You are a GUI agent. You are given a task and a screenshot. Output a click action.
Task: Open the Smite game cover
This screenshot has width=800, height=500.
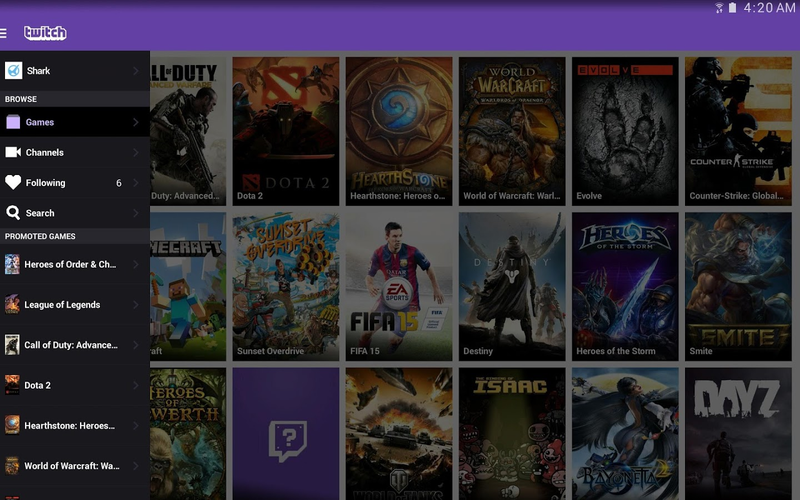pyautogui.click(x=738, y=287)
